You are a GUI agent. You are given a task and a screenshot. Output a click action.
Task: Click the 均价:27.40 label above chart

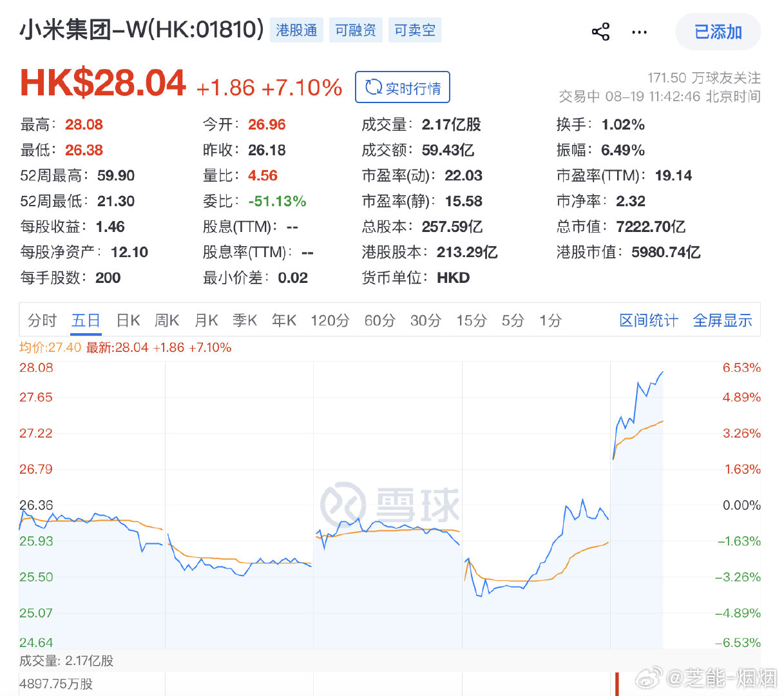[x=50, y=347]
